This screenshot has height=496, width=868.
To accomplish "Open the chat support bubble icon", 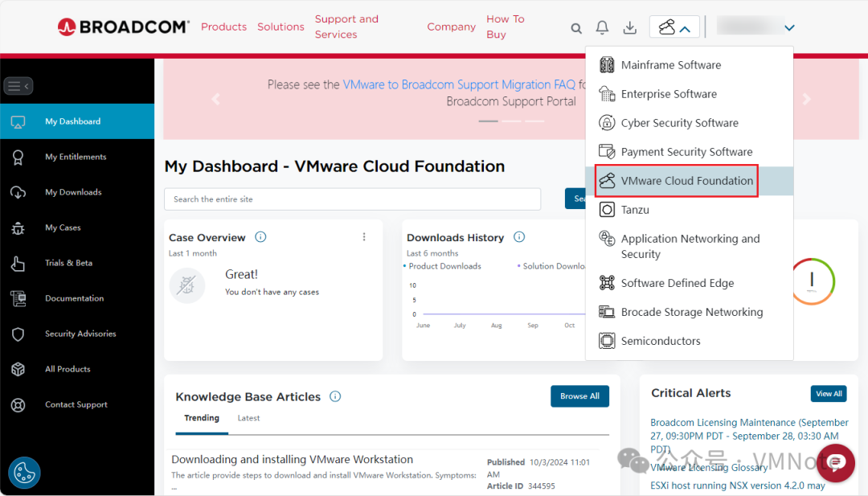I will [x=836, y=462].
